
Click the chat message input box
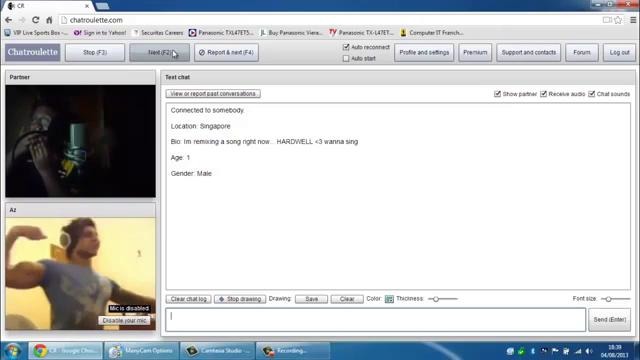(x=376, y=320)
